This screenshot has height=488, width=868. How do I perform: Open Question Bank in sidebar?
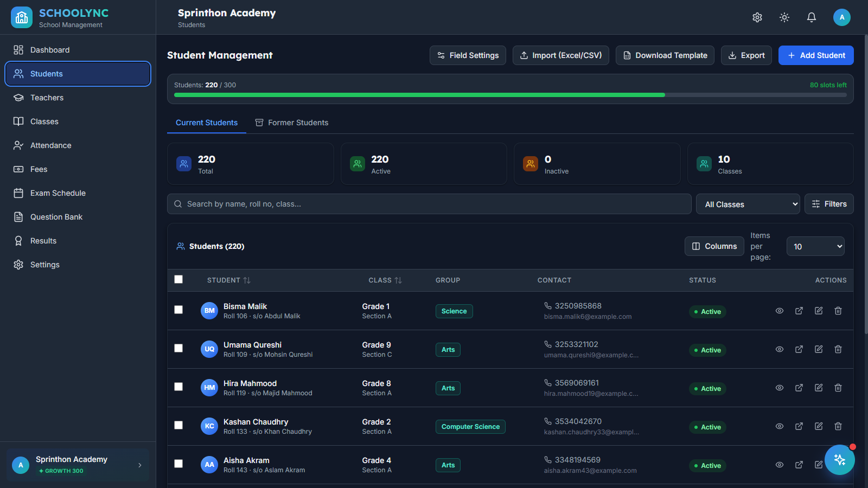[78, 217]
